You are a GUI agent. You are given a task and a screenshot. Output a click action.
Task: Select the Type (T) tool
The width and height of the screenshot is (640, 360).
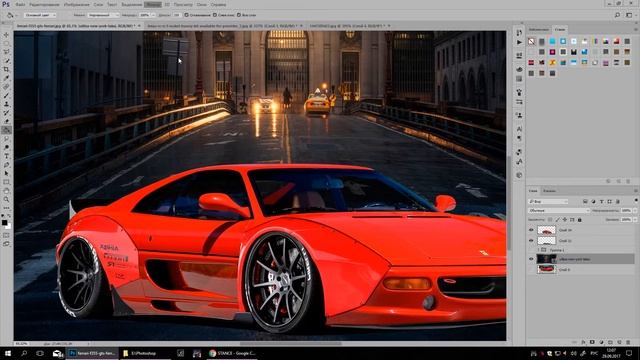click(6, 156)
